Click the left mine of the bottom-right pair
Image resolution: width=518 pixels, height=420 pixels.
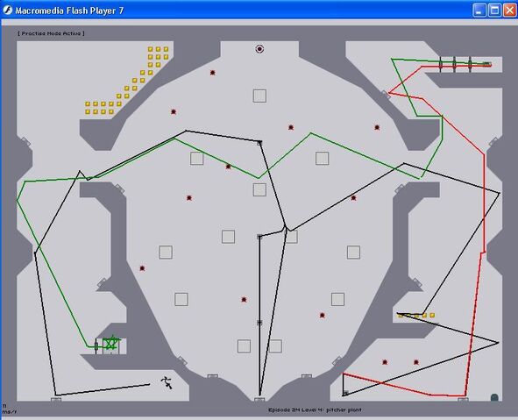tap(385, 362)
